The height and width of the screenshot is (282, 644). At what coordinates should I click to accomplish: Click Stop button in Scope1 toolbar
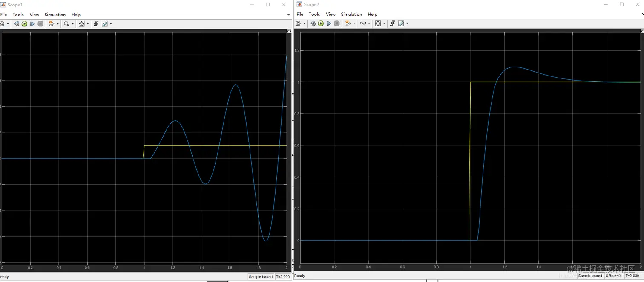40,24
